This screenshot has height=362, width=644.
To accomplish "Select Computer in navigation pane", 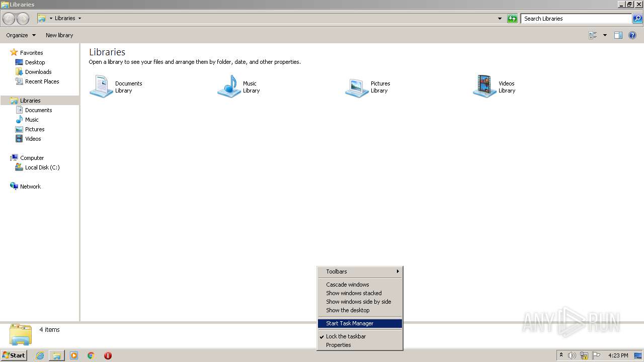I will point(32,158).
